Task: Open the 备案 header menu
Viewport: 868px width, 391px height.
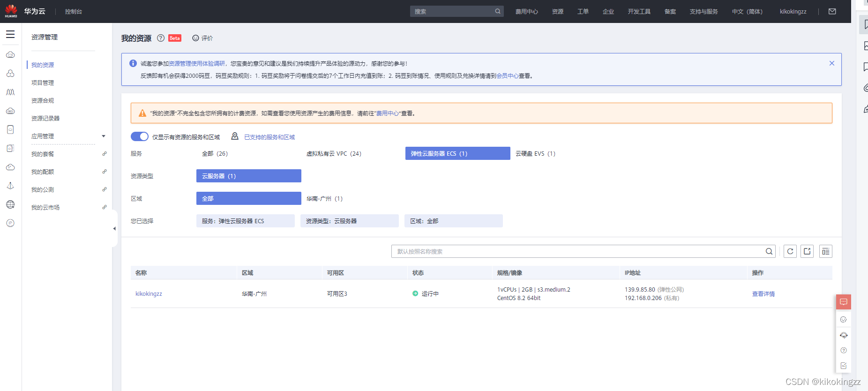Action: pyautogui.click(x=670, y=12)
